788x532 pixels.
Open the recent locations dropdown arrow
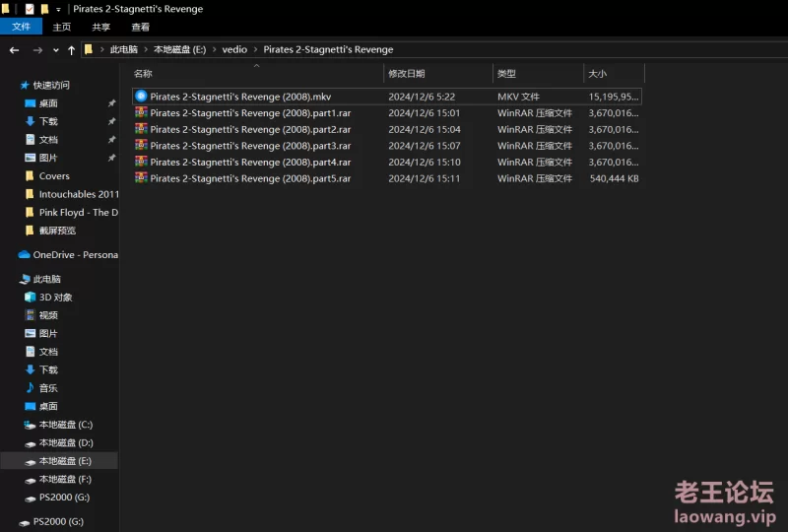pyautogui.click(x=56, y=50)
